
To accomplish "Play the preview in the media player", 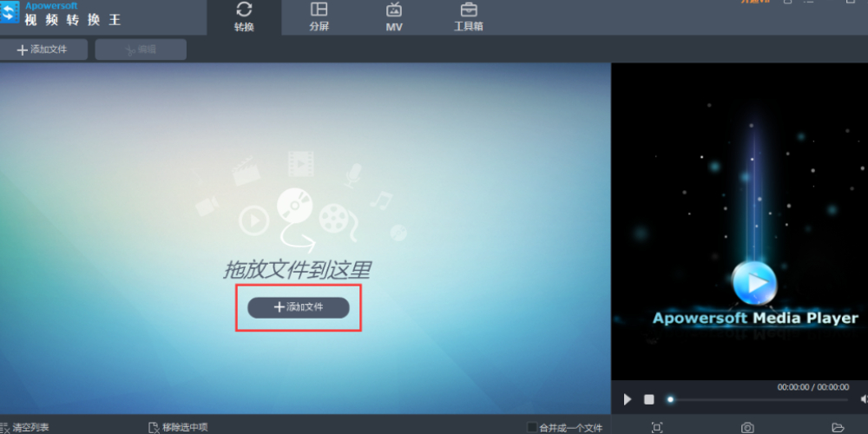I will [628, 399].
